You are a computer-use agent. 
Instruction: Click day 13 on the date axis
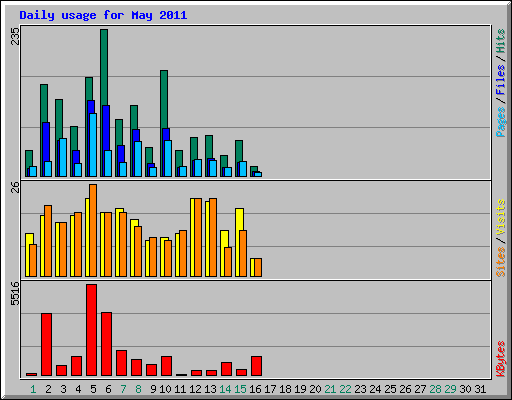[210, 389]
